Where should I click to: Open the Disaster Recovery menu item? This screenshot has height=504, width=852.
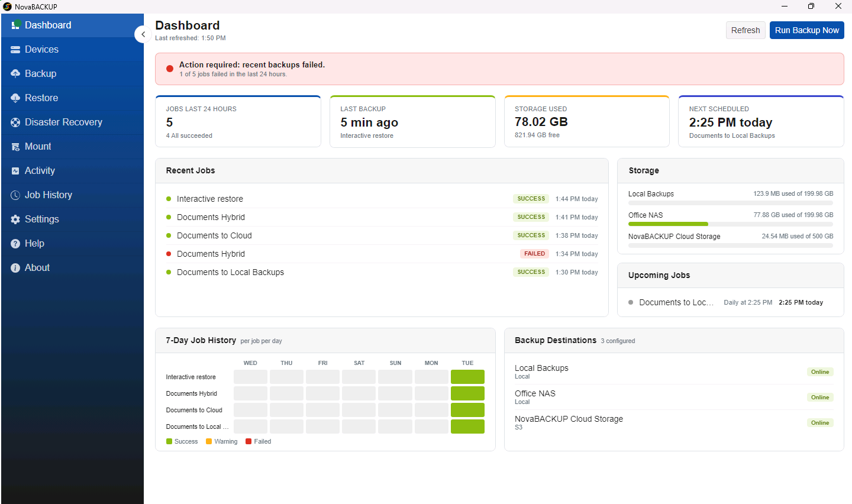tap(72, 122)
